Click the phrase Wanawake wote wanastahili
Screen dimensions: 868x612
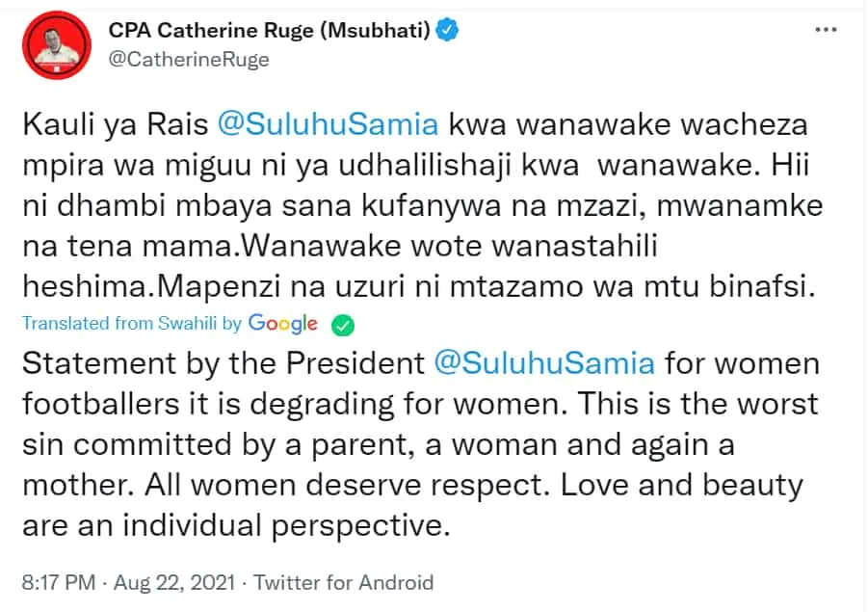450,246
